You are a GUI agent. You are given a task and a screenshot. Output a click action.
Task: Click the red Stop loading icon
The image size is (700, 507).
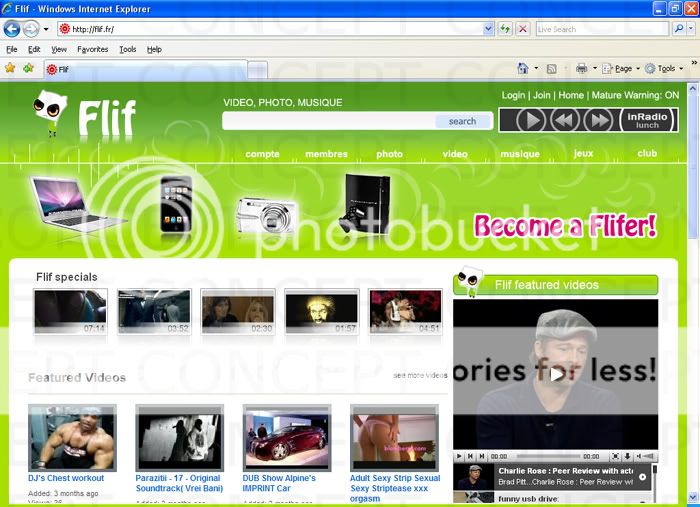(523, 29)
